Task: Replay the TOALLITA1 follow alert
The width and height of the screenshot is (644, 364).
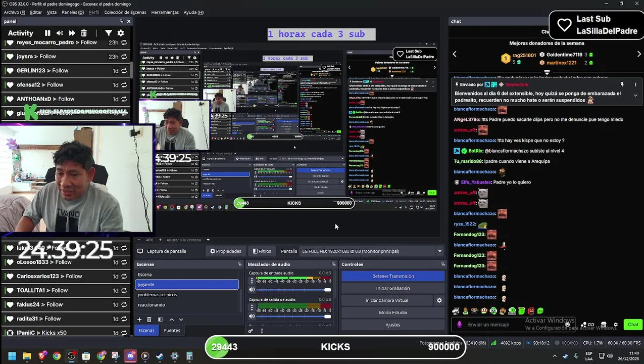Action: 124,291
